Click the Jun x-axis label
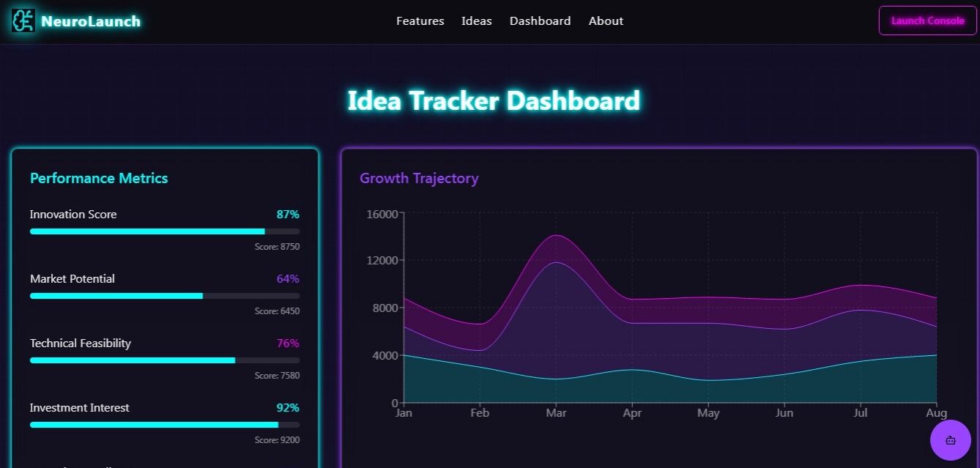The image size is (980, 468). [x=784, y=413]
